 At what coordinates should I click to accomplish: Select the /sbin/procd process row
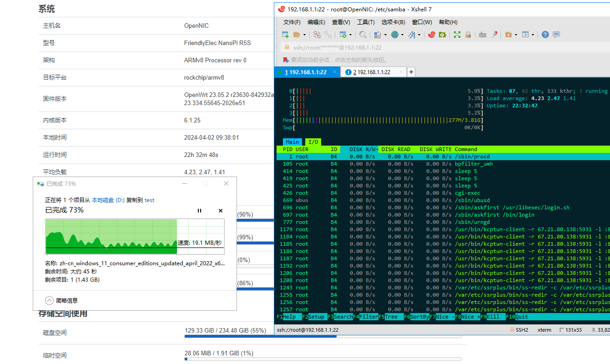(x=443, y=157)
